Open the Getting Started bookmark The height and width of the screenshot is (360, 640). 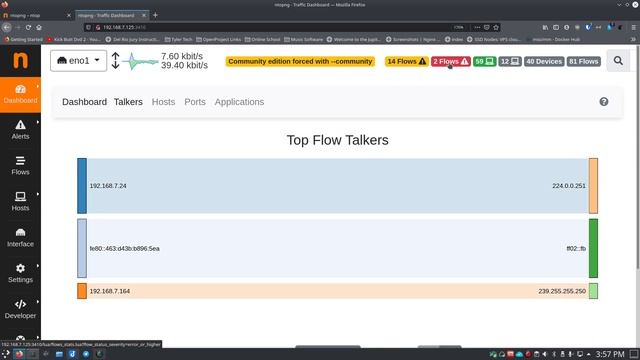[23, 40]
